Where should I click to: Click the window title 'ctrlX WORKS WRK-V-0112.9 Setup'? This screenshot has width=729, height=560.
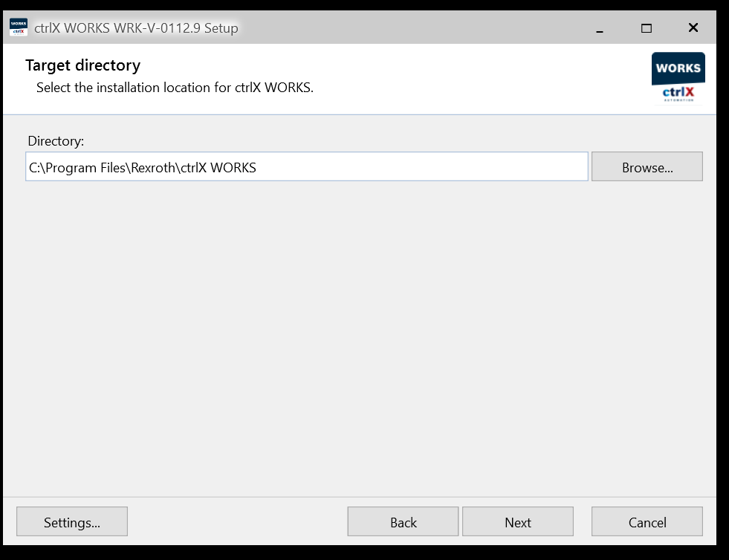click(x=136, y=28)
